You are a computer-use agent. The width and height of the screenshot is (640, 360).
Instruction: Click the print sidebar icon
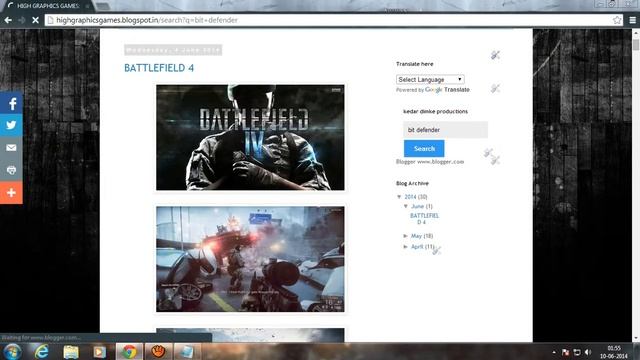pos(11,170)
